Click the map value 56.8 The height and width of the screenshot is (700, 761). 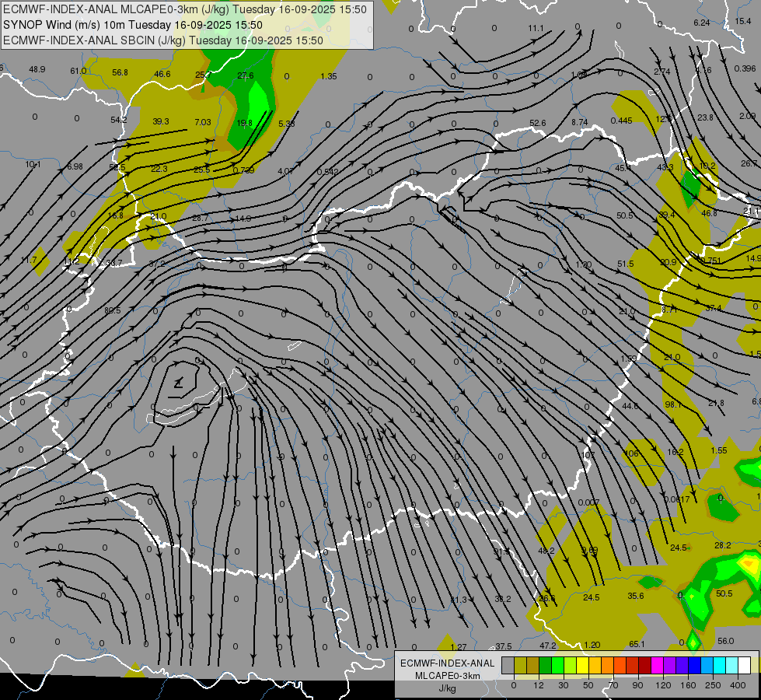click(120, 72)
